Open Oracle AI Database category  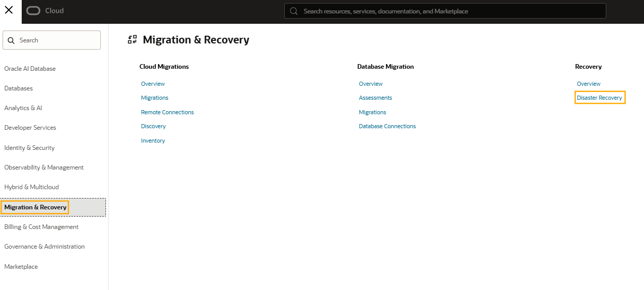coord(30,69)
